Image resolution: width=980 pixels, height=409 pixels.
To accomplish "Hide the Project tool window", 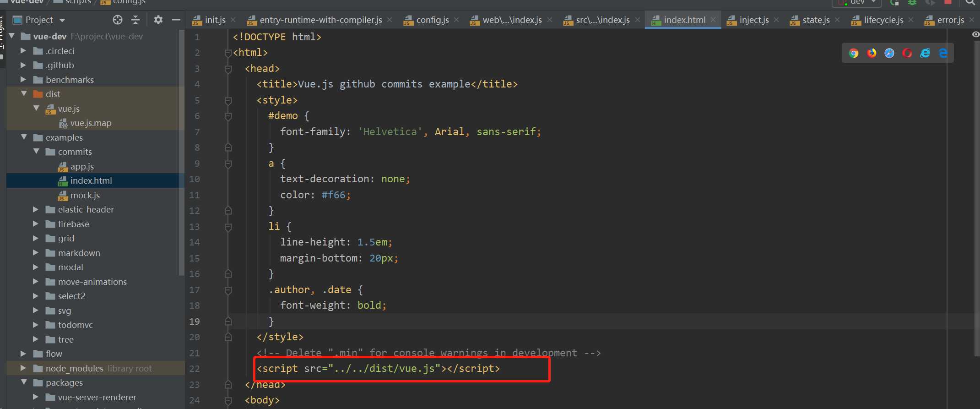I will tap(176, 20).
